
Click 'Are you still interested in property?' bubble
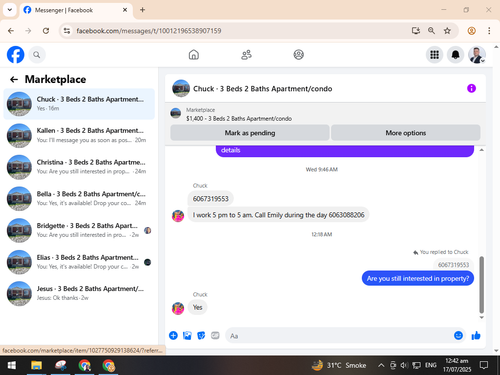(418, 278)
